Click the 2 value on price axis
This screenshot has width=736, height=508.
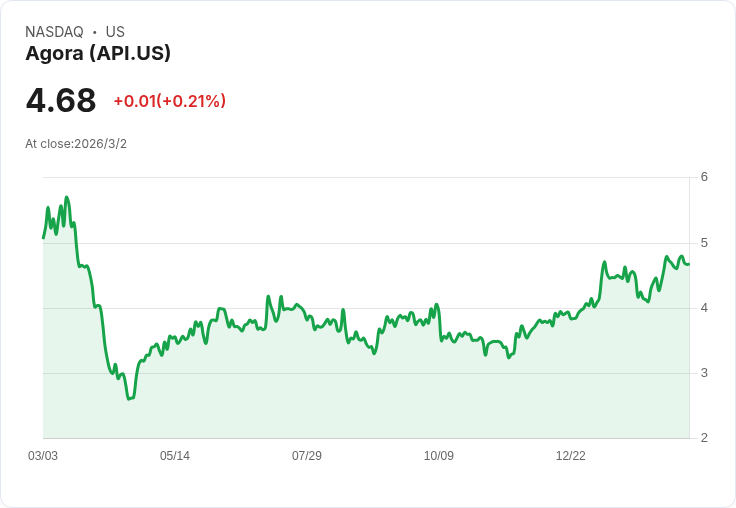(704, 438)
